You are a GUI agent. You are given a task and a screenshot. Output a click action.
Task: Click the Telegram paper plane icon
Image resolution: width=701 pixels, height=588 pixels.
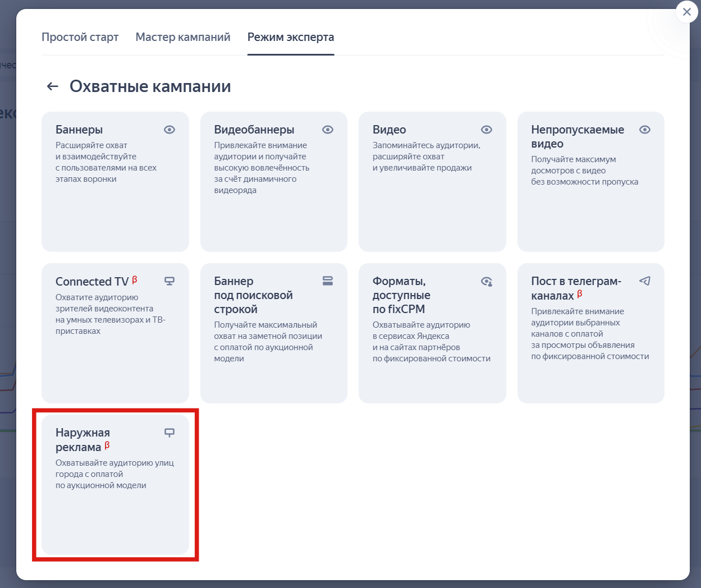[x=645, y=281]
